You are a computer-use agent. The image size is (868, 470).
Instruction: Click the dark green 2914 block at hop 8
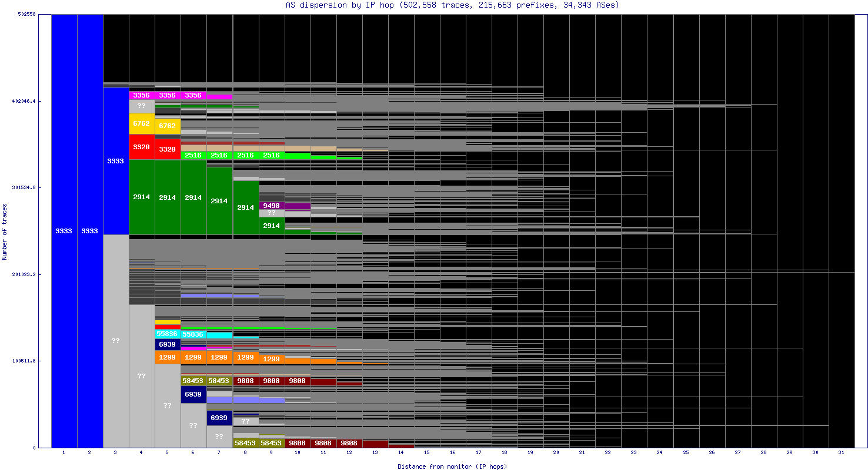coord(245,207)
